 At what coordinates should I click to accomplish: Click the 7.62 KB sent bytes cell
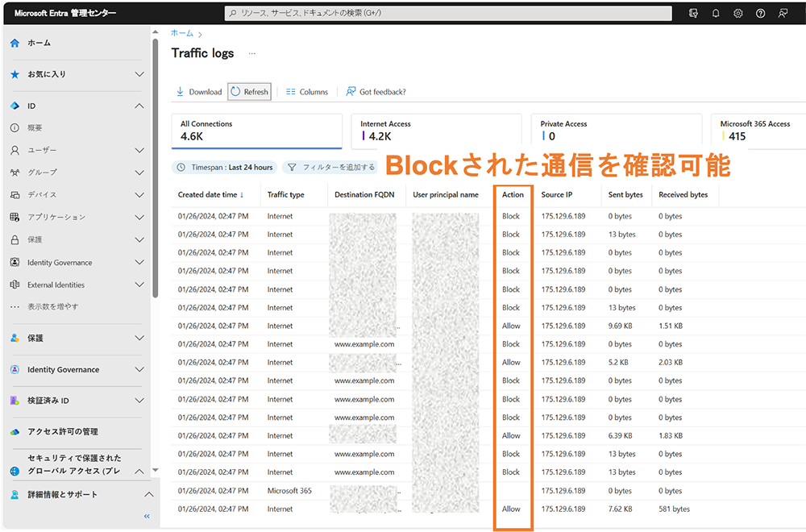click(620, 509)
